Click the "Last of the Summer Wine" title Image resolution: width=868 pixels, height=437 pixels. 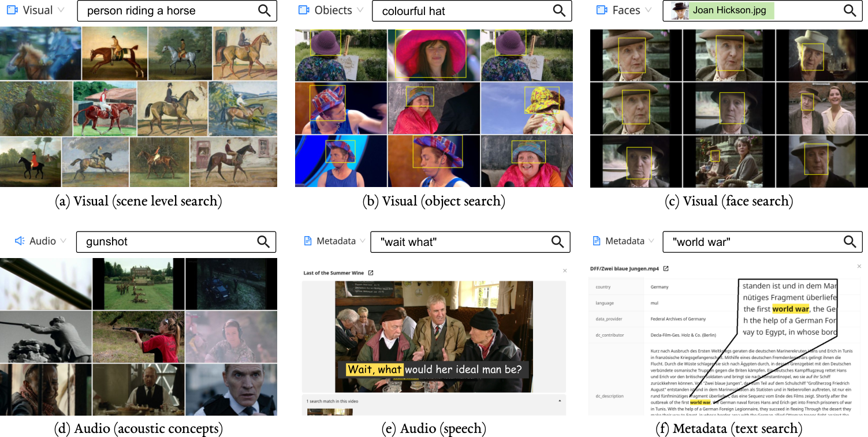[x=334, y=273]
